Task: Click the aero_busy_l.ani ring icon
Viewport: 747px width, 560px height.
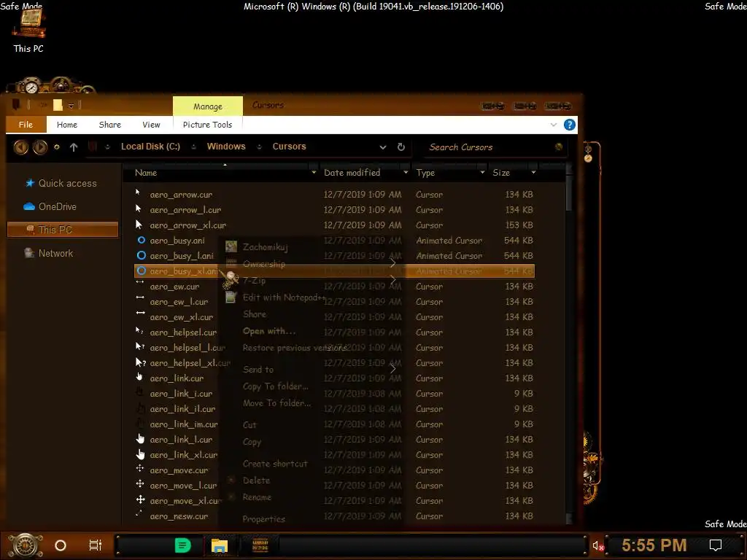Action: (x=141, y=256)
